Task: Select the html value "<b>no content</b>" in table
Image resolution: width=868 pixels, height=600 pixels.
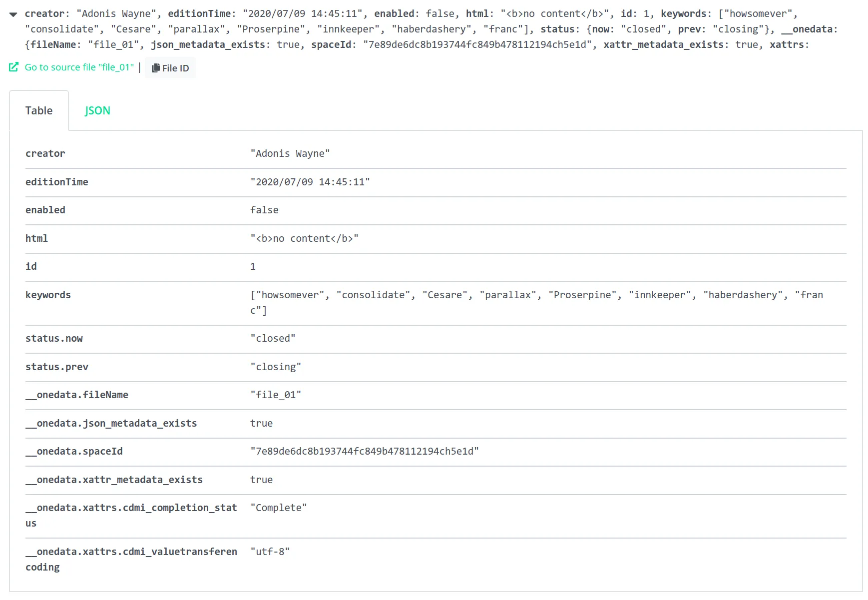Action: click(x=304, y=239)
